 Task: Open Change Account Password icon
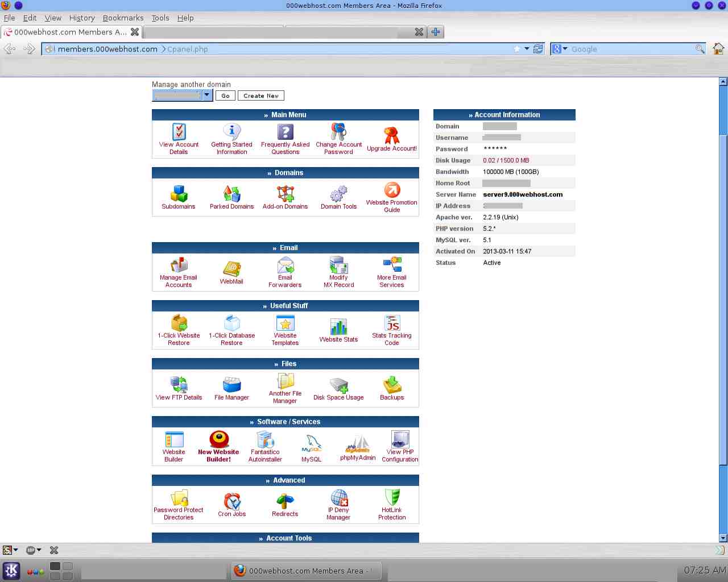[x=338, y=132]
